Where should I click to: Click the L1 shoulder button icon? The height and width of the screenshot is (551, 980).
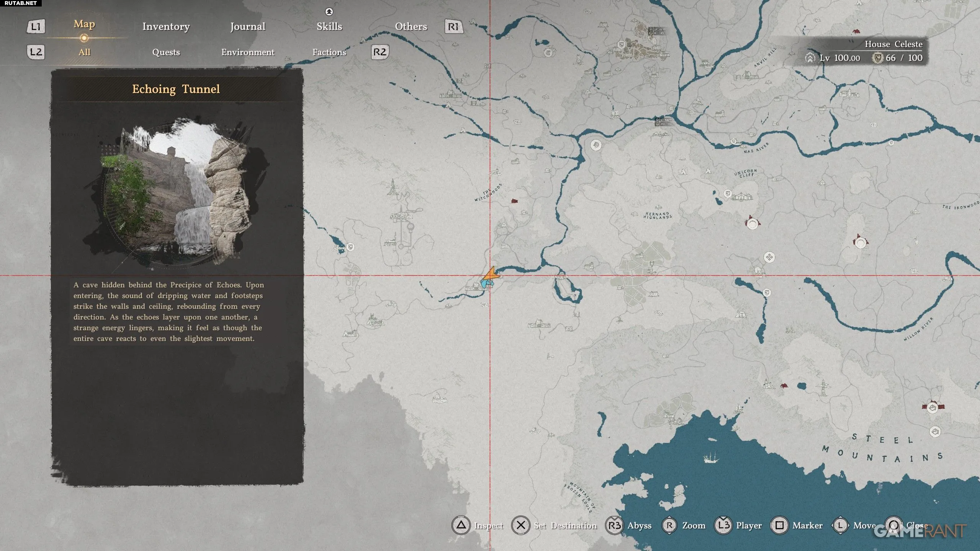click(x=36, y=26)
